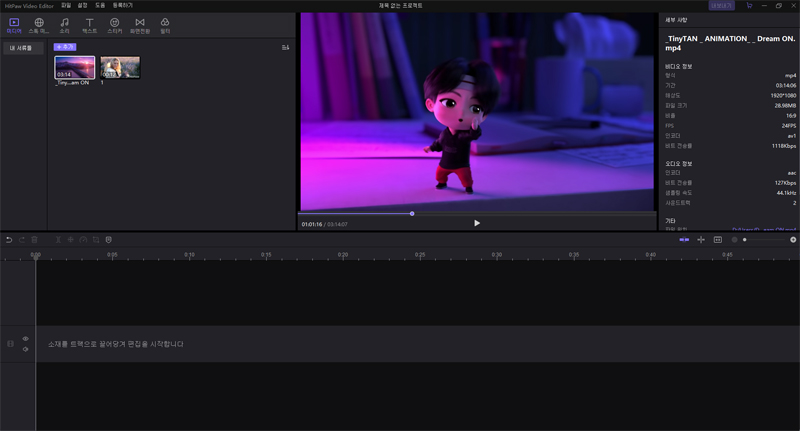Click the _TinyTAN _ ANIMATION_ _ Dream ON.mp4 file title
Viewport: 800px width, 431px height.
(x=730, y=43)
